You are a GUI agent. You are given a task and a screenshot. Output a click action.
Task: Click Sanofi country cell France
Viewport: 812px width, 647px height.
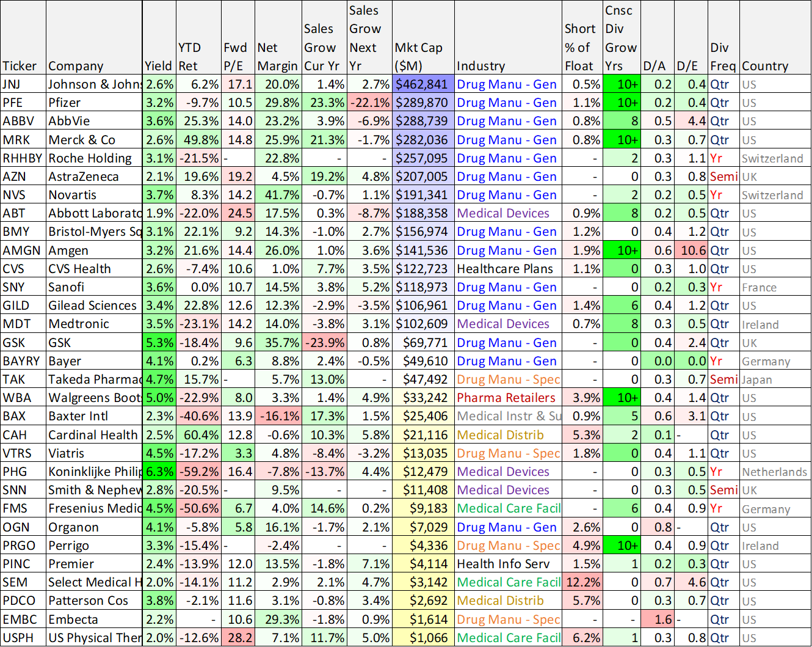click(x=775, y=287)
